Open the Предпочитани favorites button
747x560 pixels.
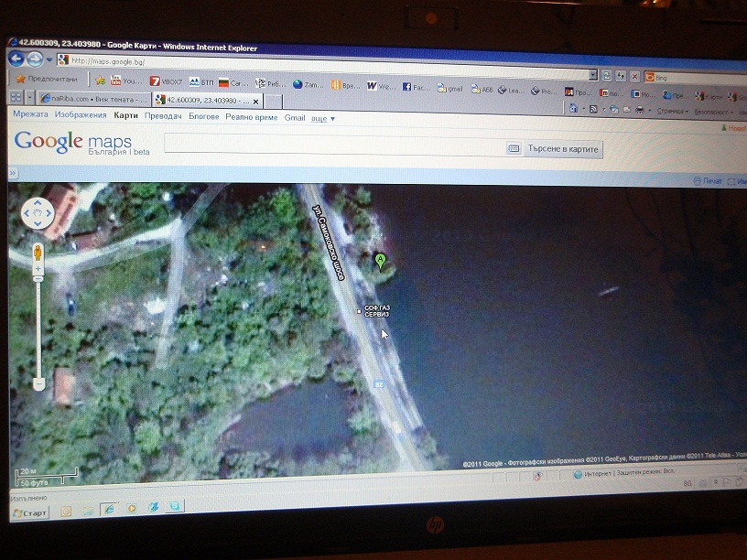[x=47, y=79]
